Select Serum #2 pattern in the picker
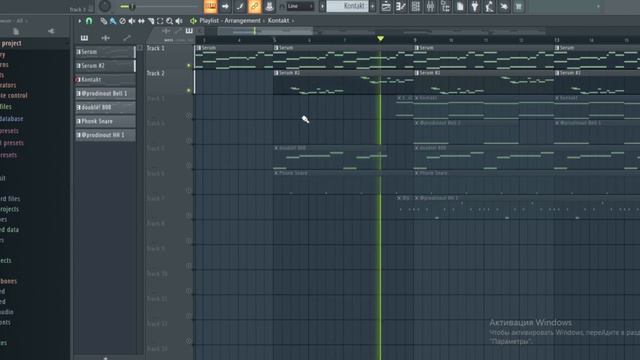This screenshot has width=640, height=360. (105, 66)
